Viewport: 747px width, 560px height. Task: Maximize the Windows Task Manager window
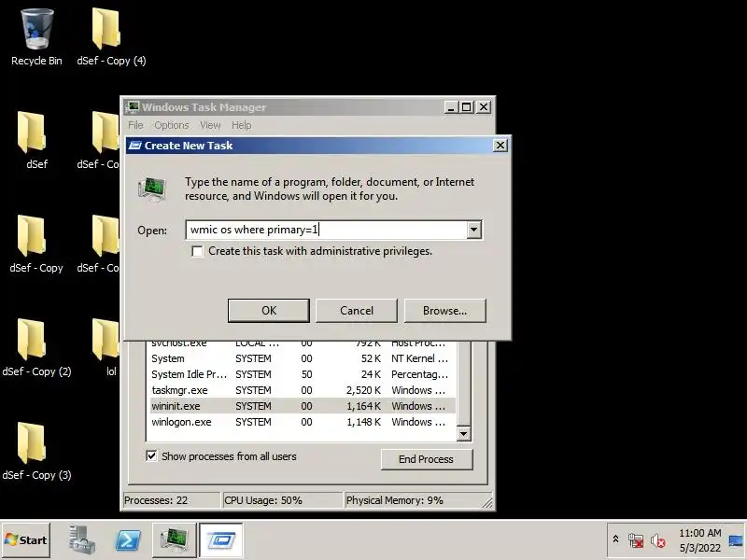tap(466, 107)
